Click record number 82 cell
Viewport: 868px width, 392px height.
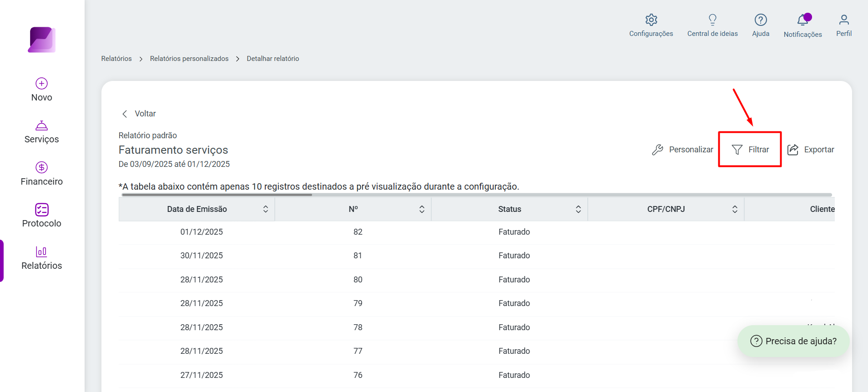point(358,232)
